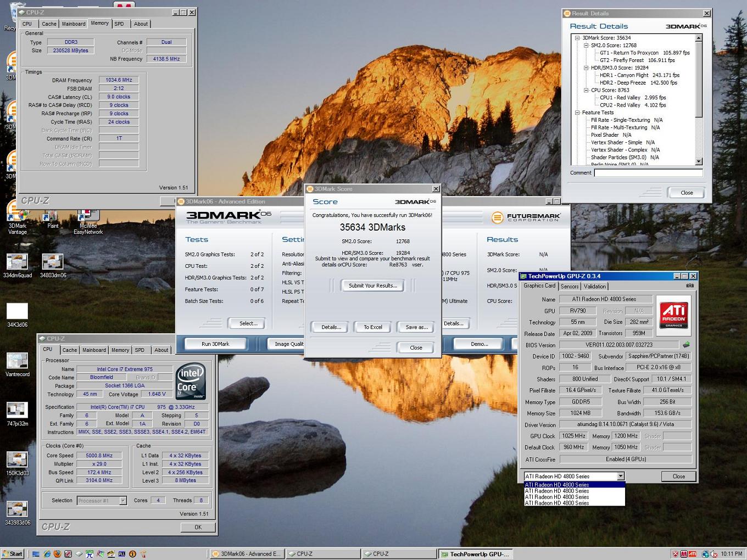Click Details button in 3DMark Score dialog
The height and width of the screenshot is (560, 747).
click(x=331, y=327)
